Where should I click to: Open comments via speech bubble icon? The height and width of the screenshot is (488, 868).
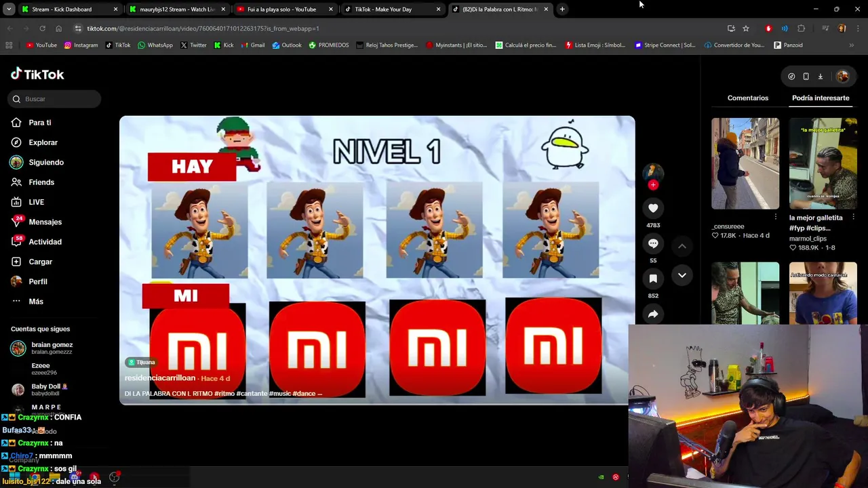coord(653,243)
